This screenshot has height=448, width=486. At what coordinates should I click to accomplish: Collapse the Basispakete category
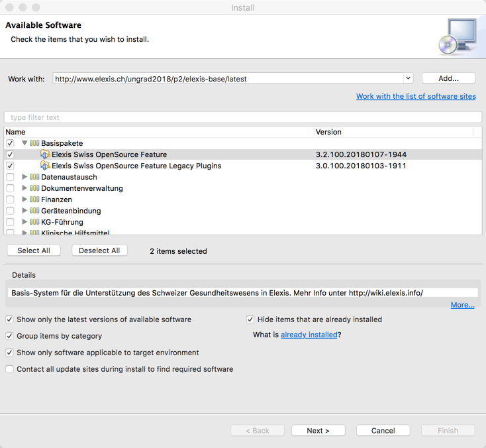click(x=24, y=143)
